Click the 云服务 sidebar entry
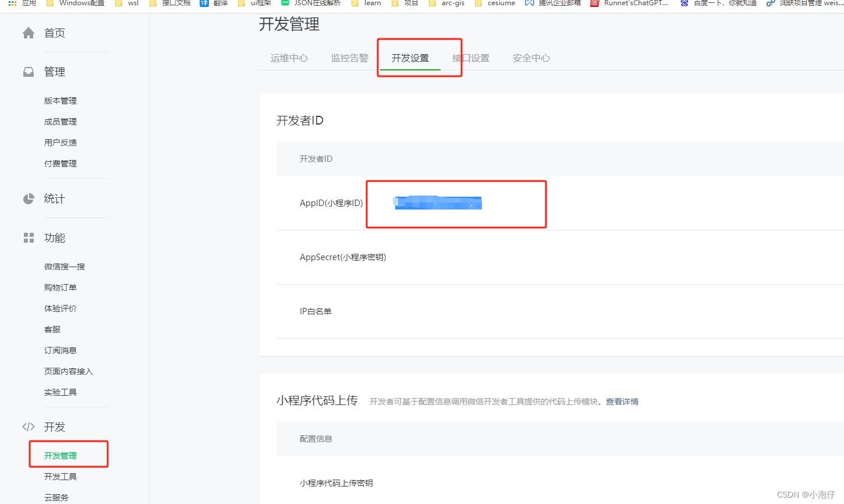Viewport: 844px width, 504px height. (x=56, y=497)
